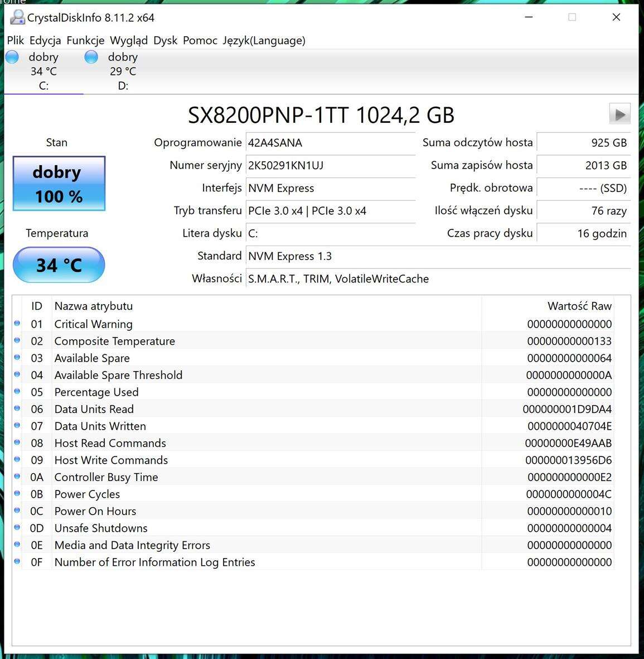Click the next disk arrow button
The width and height of the screenshot is (644, 659).
click(619, 114)
